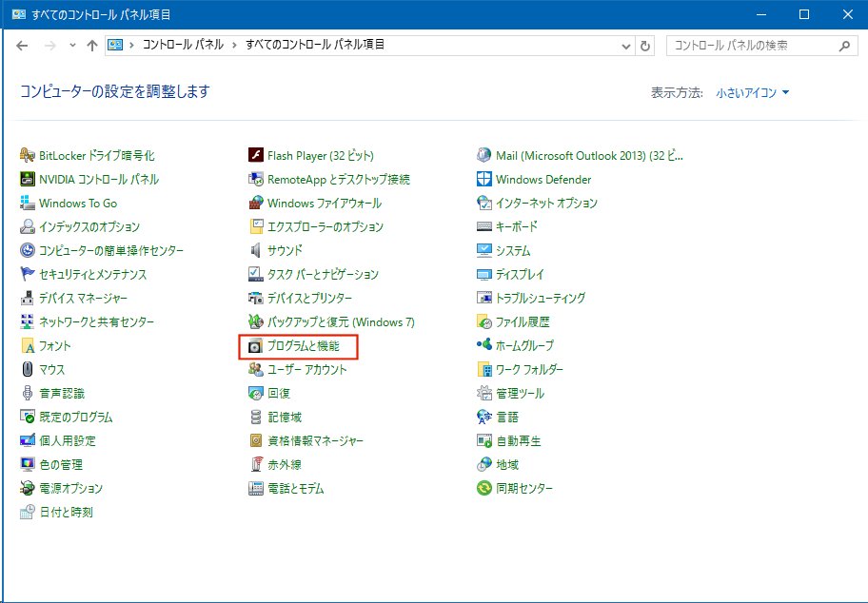This screenshot has width=868, height=603.
Task: Open the 色の管理 link
Action: pos(61,465)
